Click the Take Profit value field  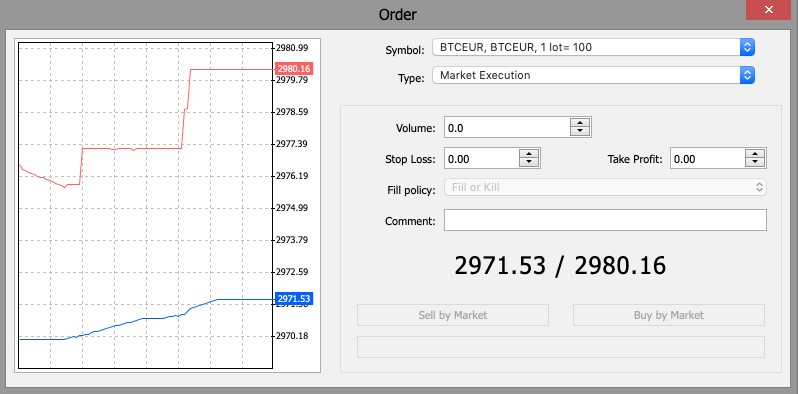click(707, 159)
